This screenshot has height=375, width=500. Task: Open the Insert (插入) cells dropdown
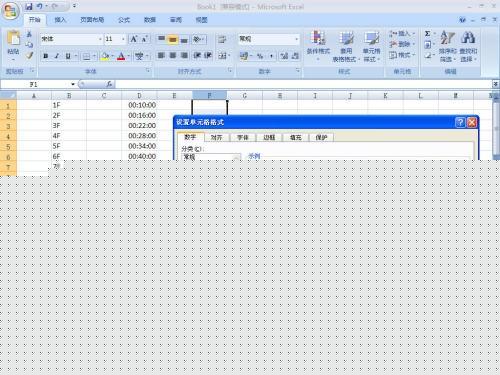[402, 34]
